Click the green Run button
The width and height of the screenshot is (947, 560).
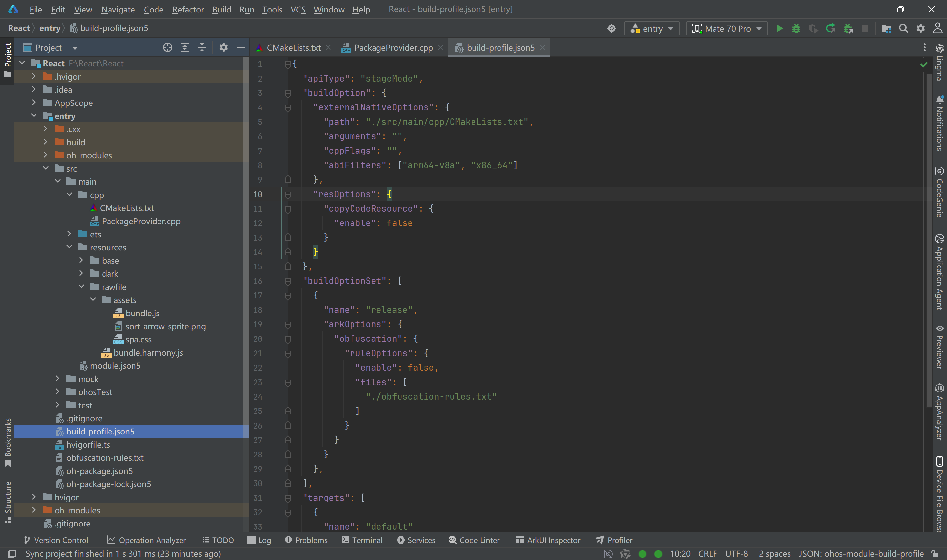(x=779, y=28)
